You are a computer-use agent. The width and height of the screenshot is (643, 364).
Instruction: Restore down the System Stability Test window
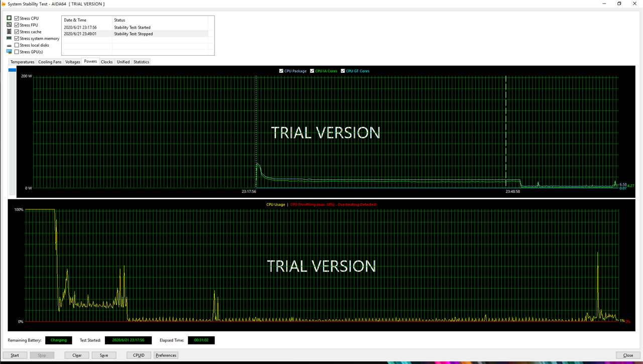click(x=619, y=4)
